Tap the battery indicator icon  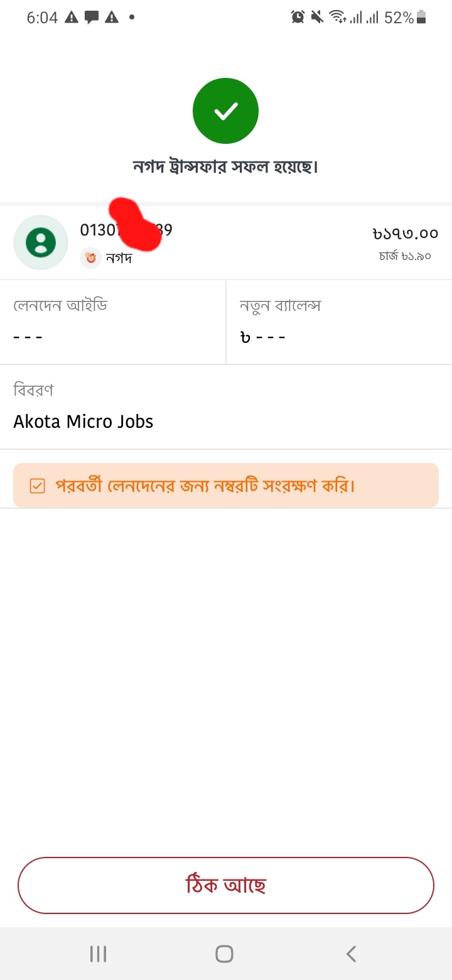click(x=421, y=18)
